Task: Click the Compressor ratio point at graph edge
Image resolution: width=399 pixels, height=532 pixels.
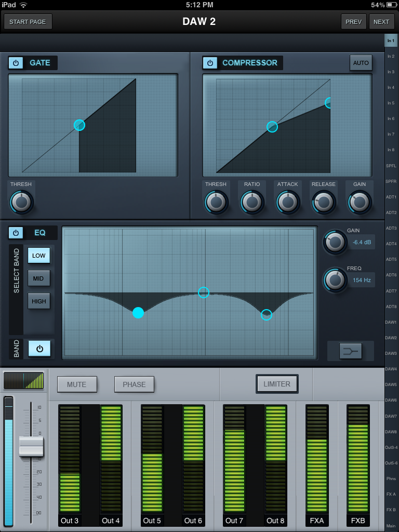Action: tap(328, 103)
